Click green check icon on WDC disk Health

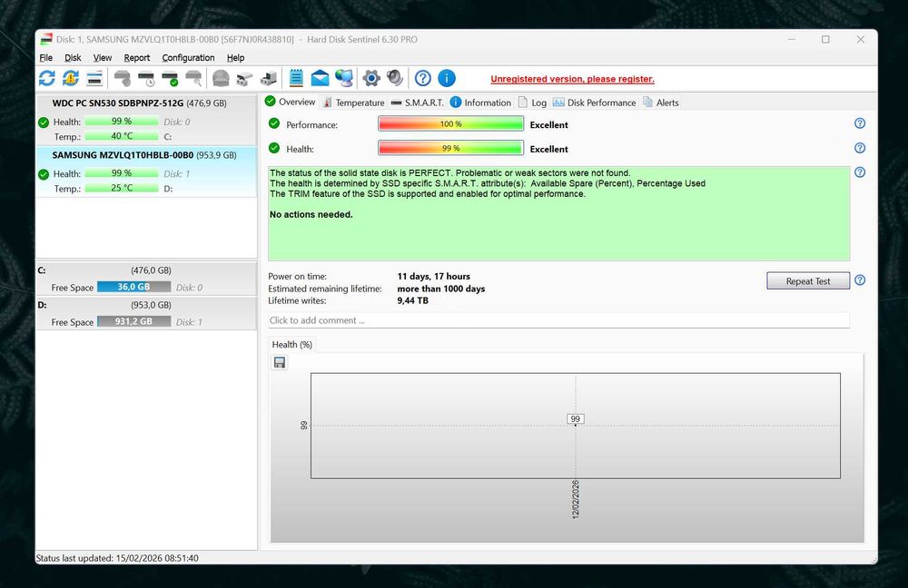(44, 122)
